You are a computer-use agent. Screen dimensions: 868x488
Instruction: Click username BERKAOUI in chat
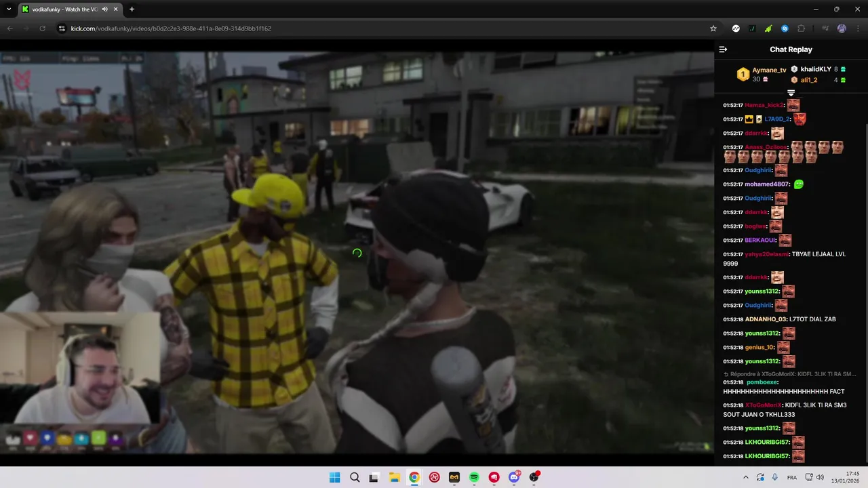tap(759, 241)
